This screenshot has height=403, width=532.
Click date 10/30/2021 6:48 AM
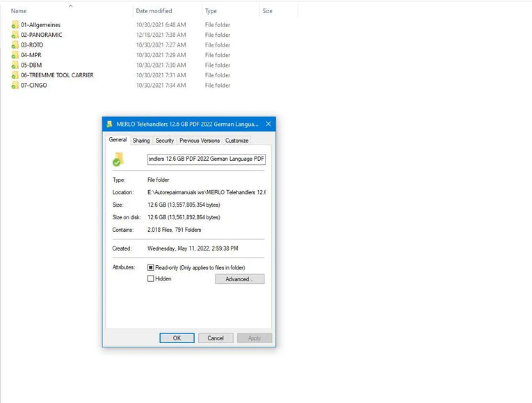click(161, 25)
